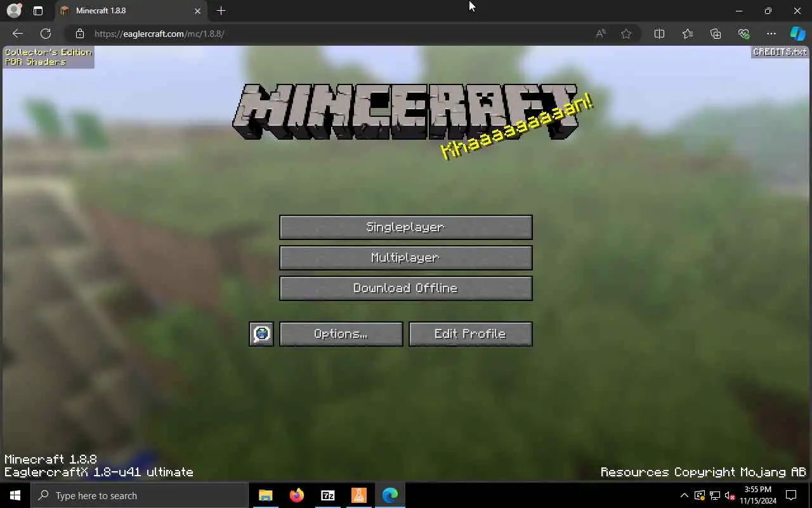Open 7-Zip from taskbar
The height and width of the screenshot is (508, 812).
click(327, 495)
